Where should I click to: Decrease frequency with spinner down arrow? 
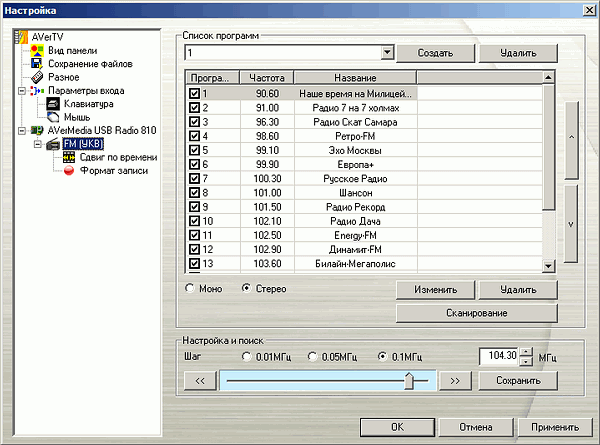[x=527, y=361]
